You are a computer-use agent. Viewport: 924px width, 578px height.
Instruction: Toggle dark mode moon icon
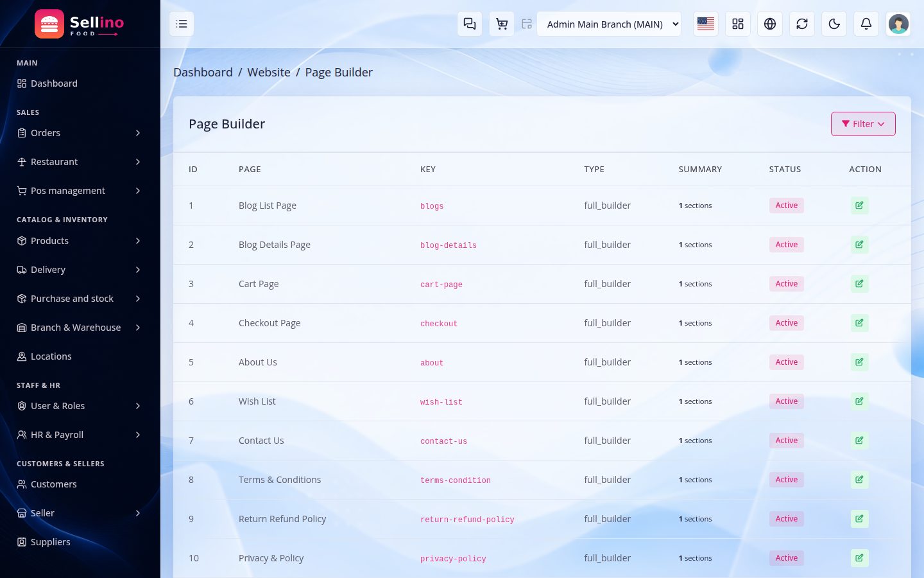point(834,24)
